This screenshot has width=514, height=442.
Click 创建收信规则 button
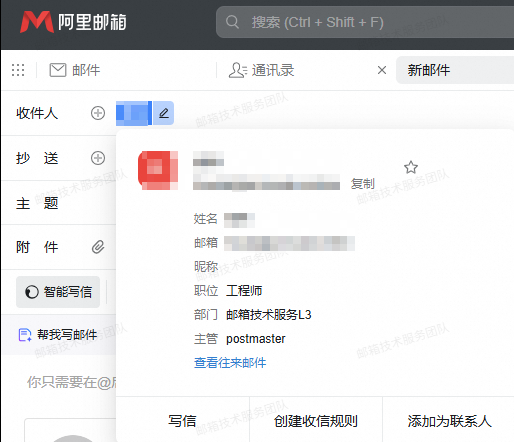316,421
